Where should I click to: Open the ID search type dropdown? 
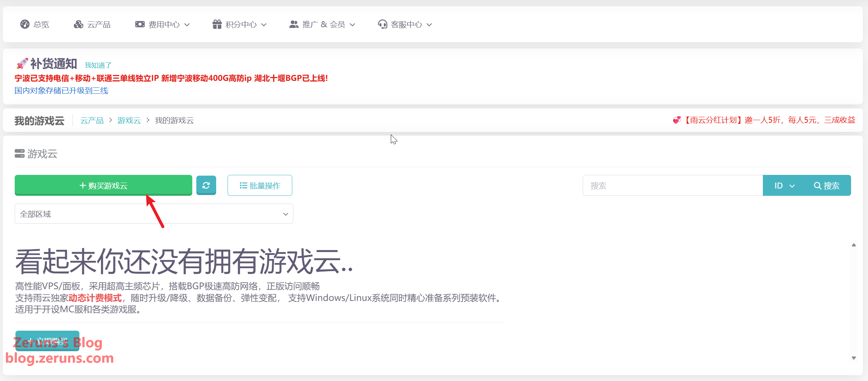[x=784, y=186]
